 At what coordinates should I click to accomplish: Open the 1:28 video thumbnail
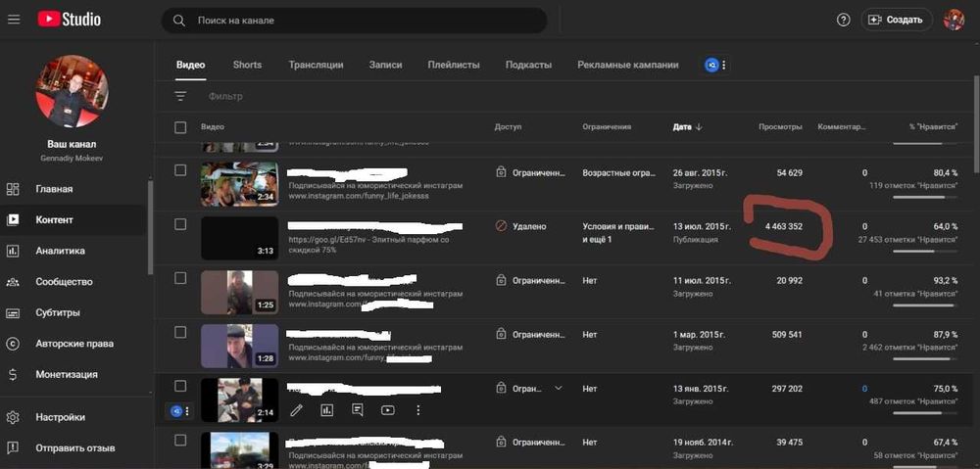pos(239,346)
